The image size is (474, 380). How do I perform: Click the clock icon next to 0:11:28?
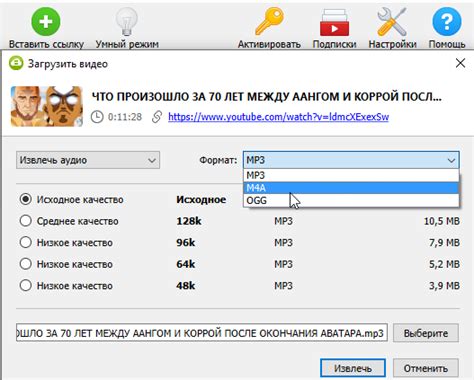97,117
